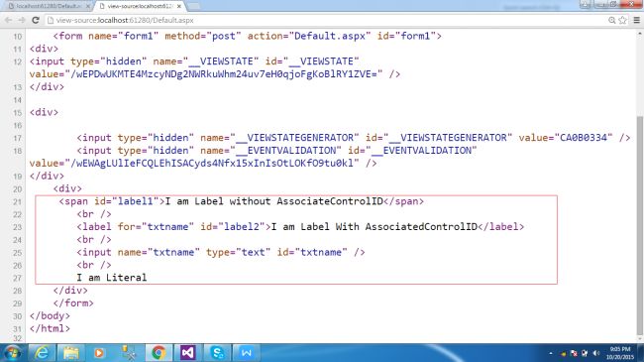Open Windows Media Player from taskbar
The height and width of the screenshot is (362, 644).
[99, 353]
